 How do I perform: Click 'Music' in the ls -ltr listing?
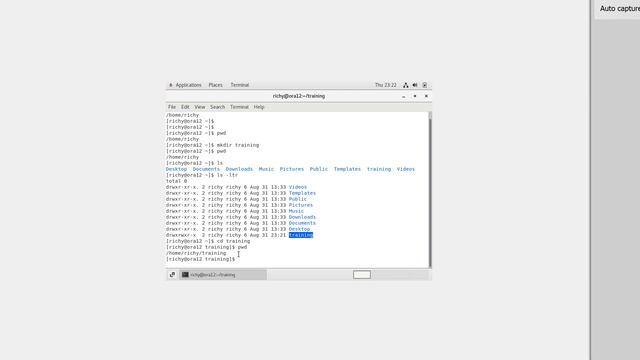point(296,211)
